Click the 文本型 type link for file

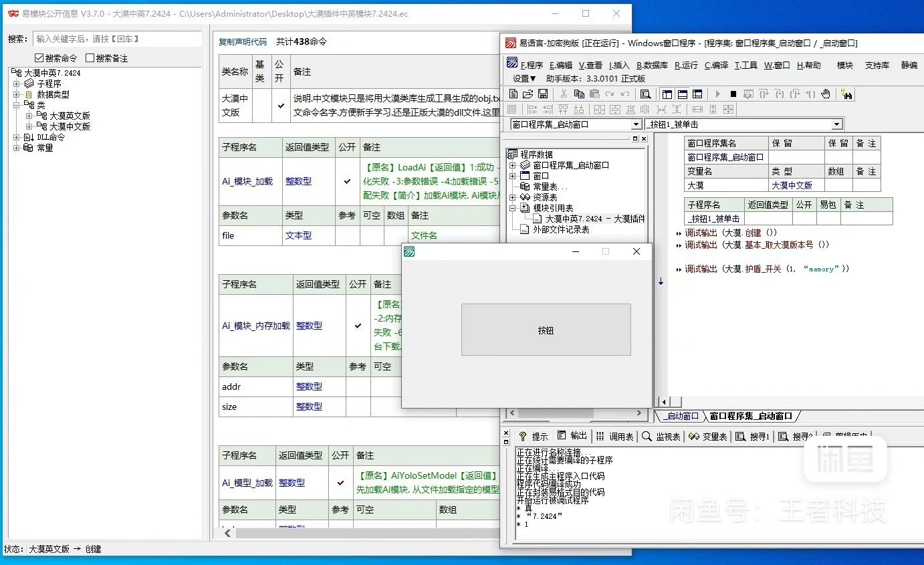point(299,235)
